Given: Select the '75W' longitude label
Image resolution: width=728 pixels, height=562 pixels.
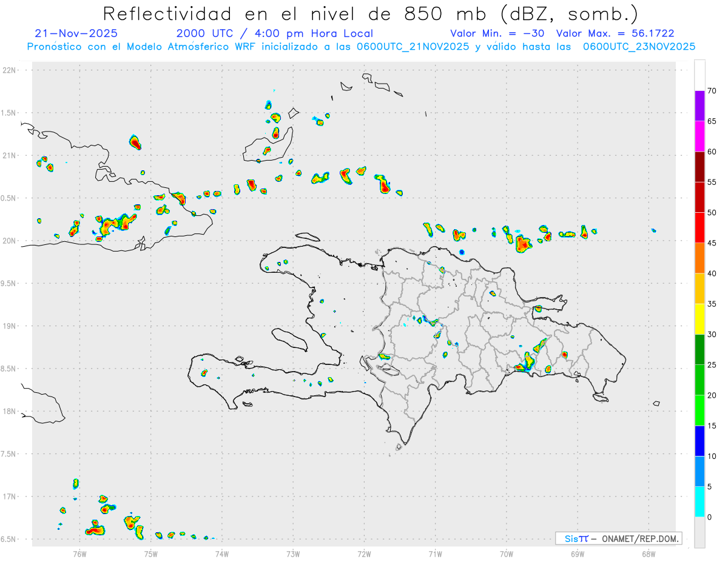Looking at the screenshot, I should pos(150,554).
